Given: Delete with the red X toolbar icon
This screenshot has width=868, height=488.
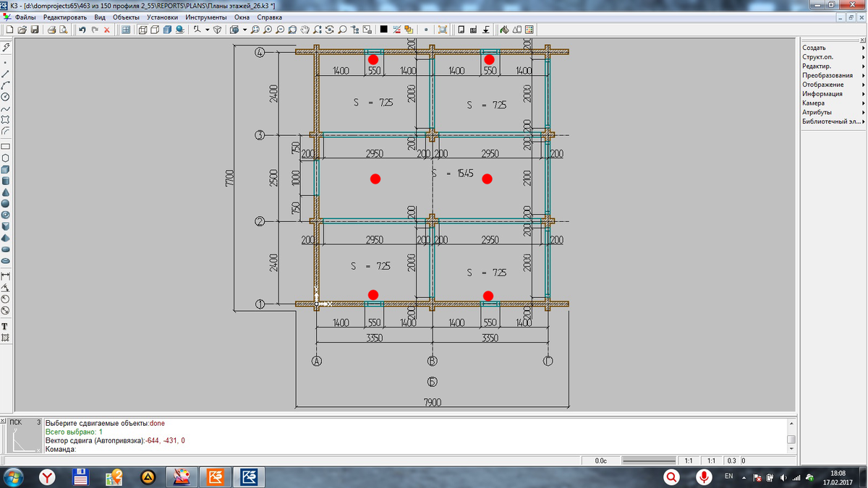Looking at the screenshot, I should point(107,30).
